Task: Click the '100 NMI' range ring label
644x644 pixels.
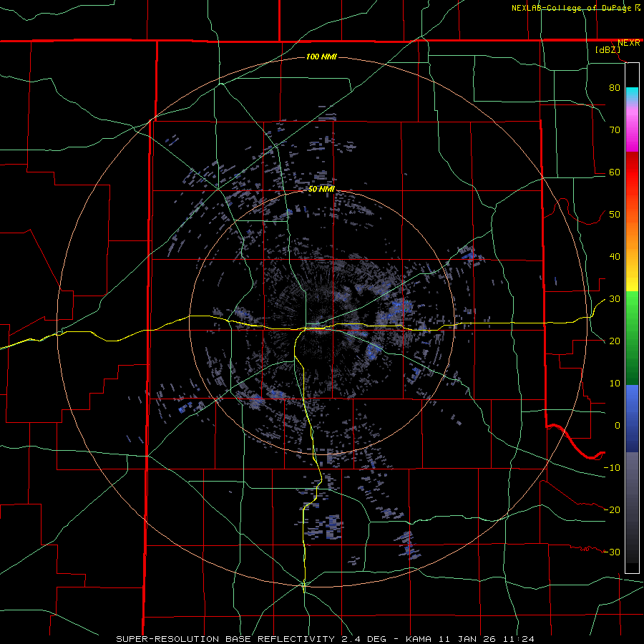Action: tap(321, 57)
